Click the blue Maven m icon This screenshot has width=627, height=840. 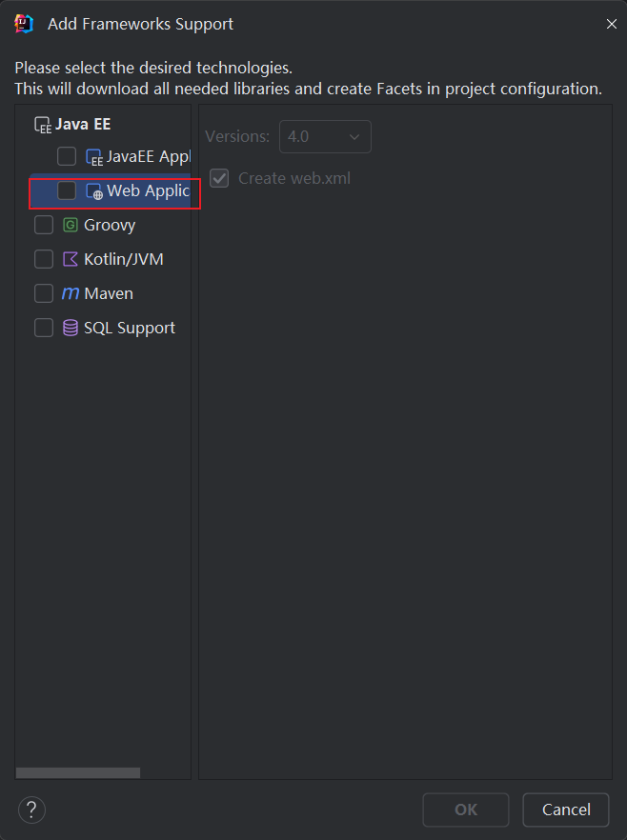coord(71,293)
